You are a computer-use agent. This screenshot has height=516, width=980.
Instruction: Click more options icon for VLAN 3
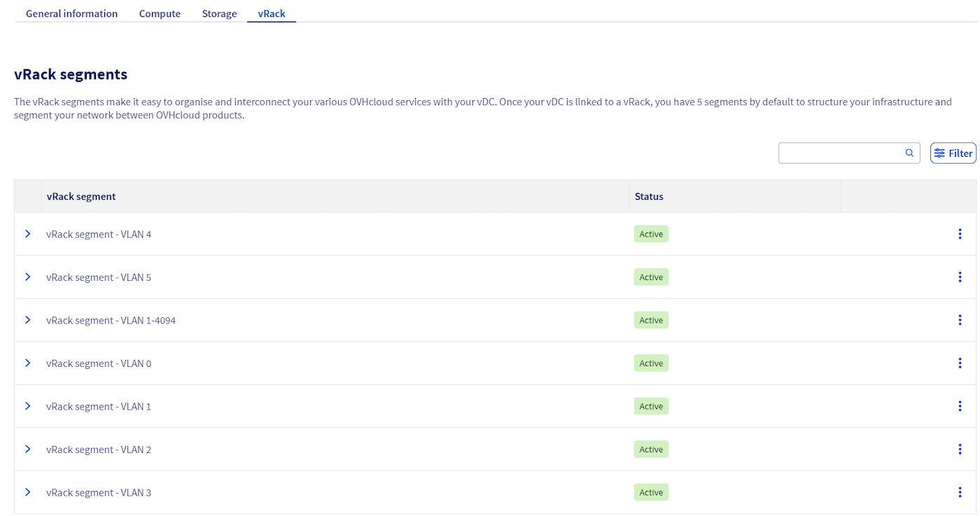point(960,492)
